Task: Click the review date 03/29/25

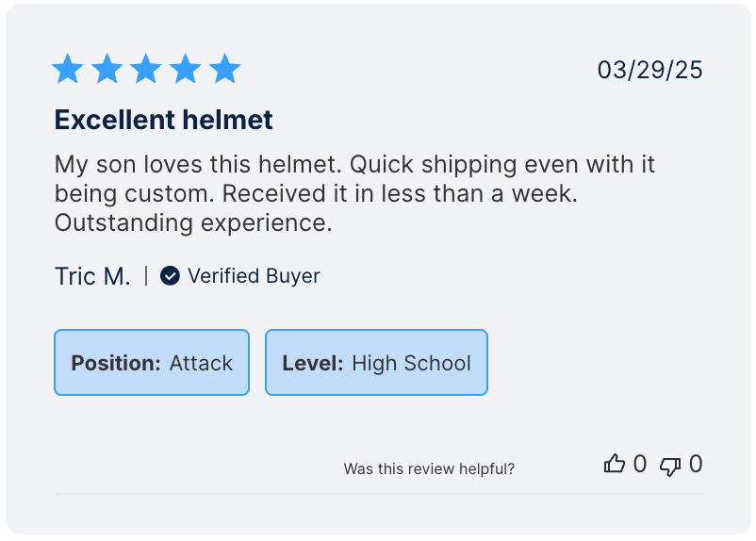Action: (x=649, y=70)
